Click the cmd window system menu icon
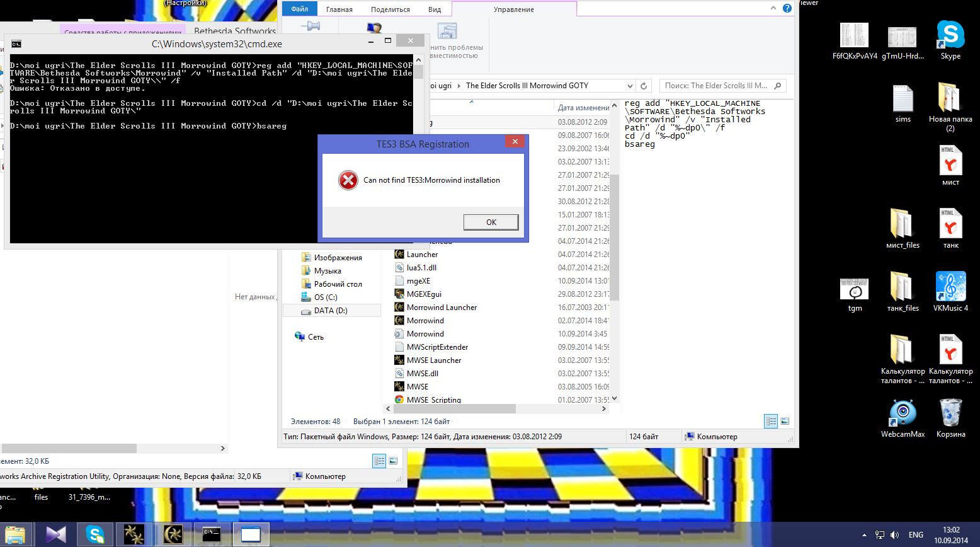The image size is (980, 547). [x=16, y=44]
